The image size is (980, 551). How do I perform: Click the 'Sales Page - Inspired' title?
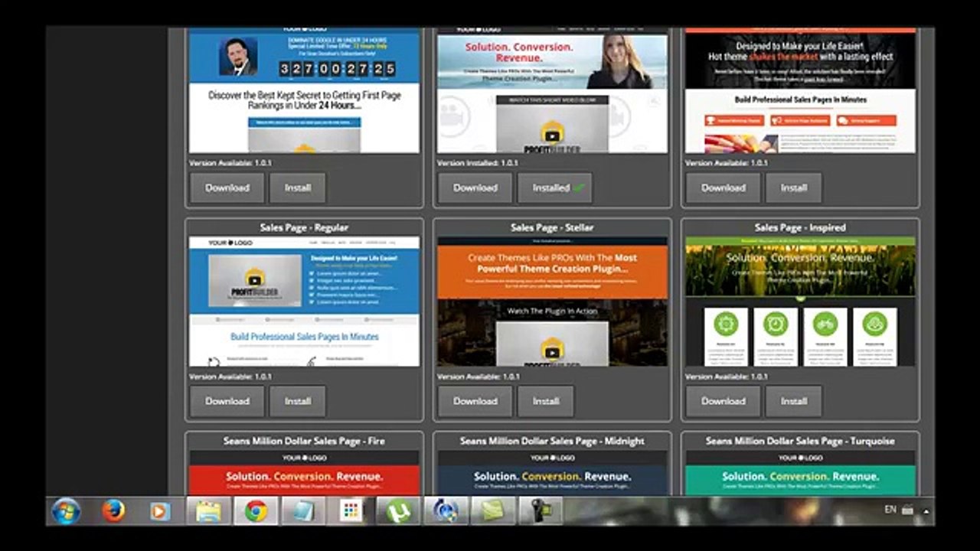(x=800, y=227)
